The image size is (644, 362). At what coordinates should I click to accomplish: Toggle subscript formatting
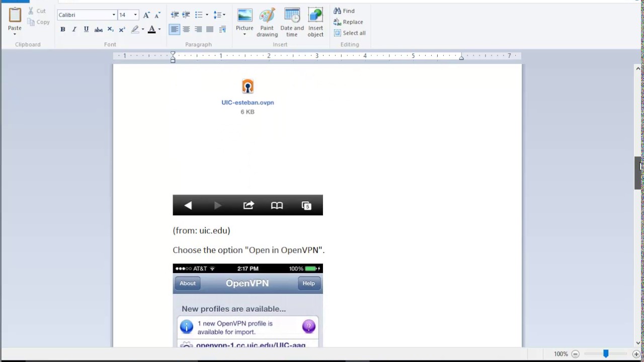(x=111, y=30)
